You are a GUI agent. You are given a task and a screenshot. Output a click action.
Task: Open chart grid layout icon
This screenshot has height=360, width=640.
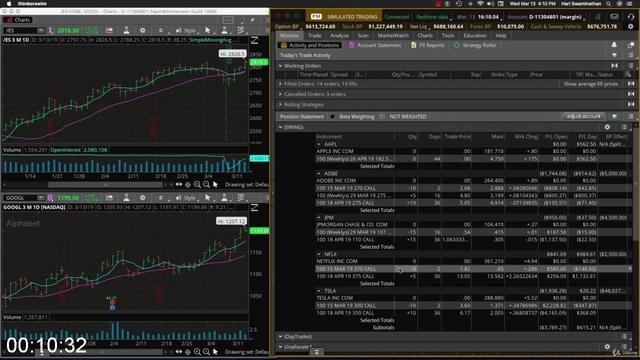[228, 20]
